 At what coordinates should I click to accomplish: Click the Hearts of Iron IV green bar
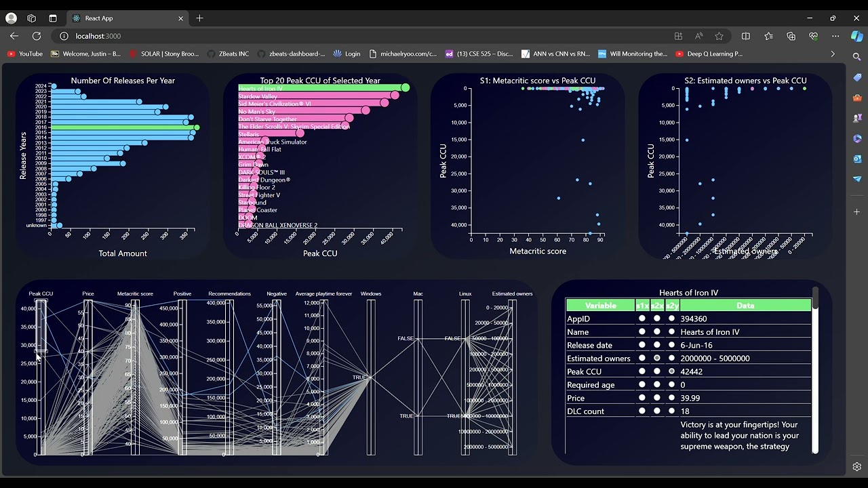click(321, 88)
